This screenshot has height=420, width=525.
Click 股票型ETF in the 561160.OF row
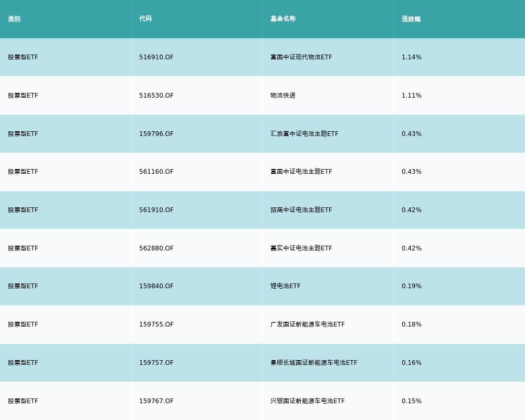coord(23,172)
